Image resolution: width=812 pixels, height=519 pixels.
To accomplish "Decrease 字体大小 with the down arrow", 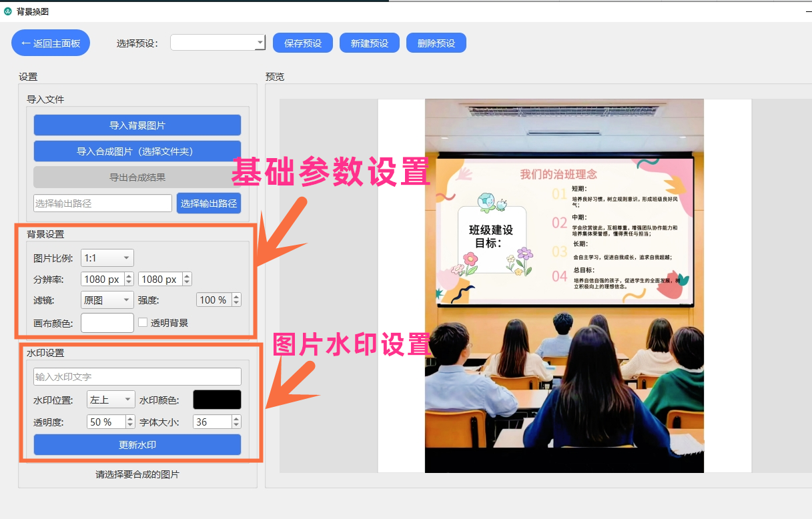I will pos(236,426).
